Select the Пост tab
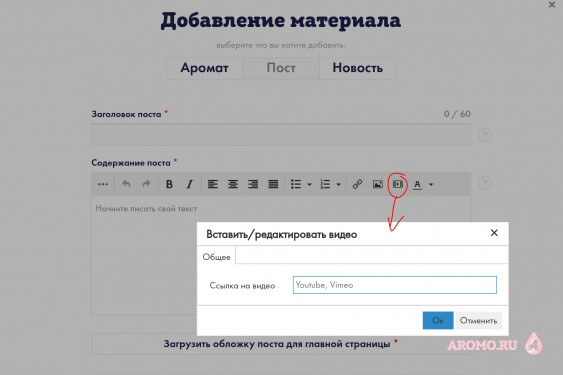The width and height of the screenshot is (563, 375). point(281,68)
